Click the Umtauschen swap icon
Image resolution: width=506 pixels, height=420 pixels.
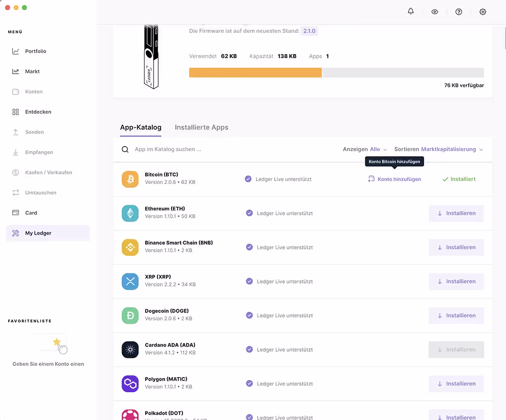[x=16, y=193]
